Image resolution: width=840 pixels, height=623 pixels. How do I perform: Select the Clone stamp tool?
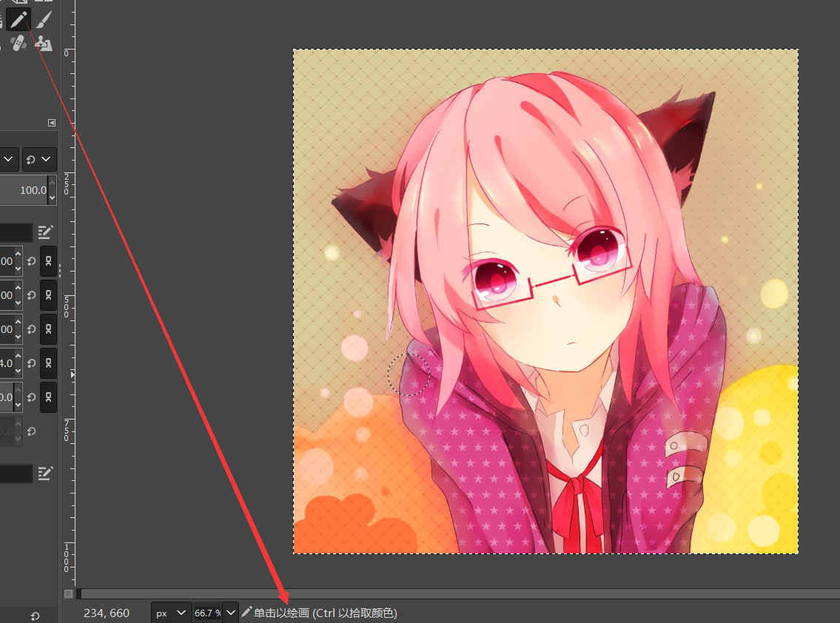pos(44,44)
